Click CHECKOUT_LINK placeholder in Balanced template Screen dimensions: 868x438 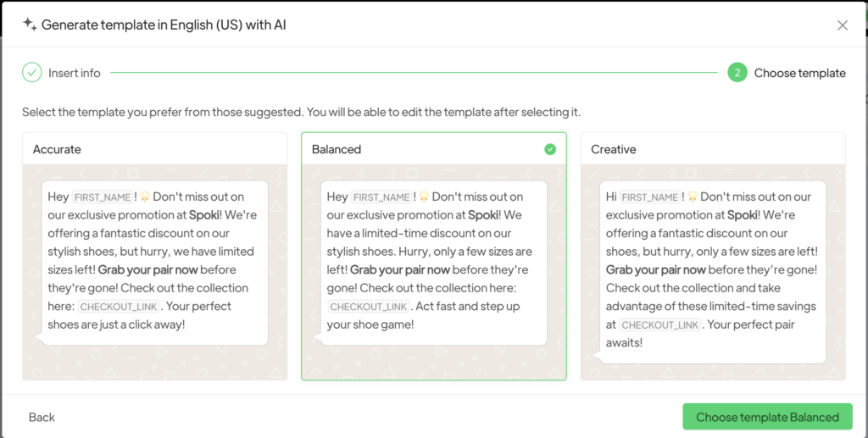(369, 307)
